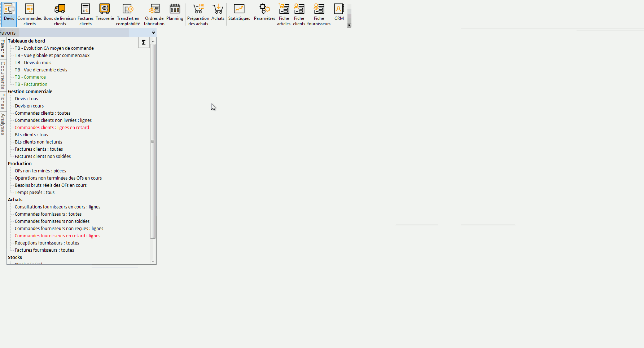This screenshot has height=348, width=644.
Task: Click the favorites list scroll down arrow
Action: click(x=153, y=261)
